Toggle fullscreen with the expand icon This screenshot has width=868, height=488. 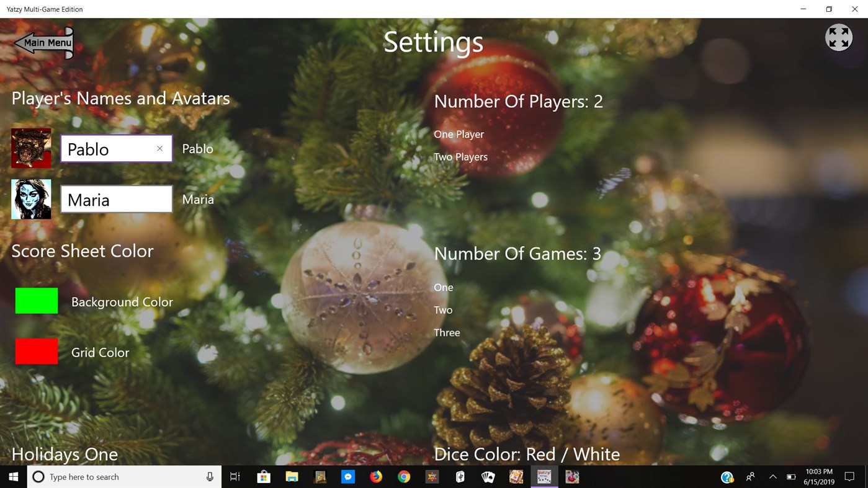tap(838, 37)
